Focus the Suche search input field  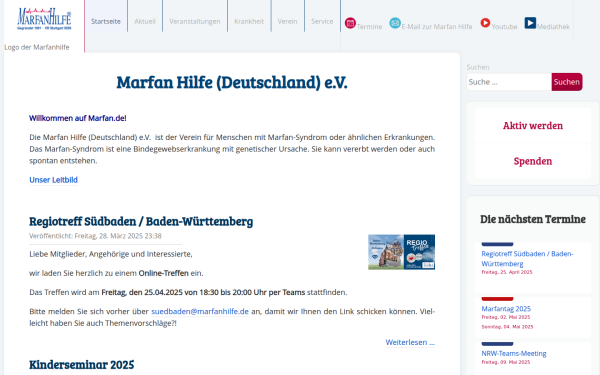[509, 82]
